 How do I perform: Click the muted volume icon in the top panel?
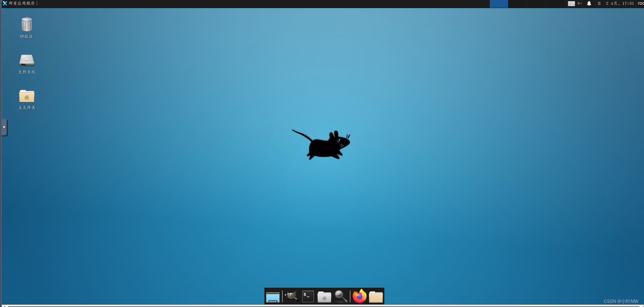(580, 3)
